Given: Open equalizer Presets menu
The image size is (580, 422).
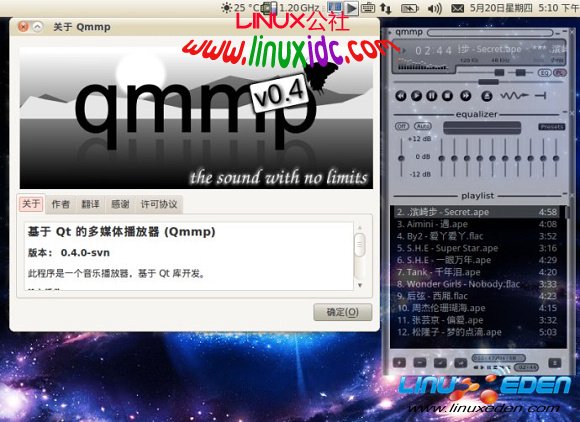Looking at the screenshot, I should [x=551, y=127].
